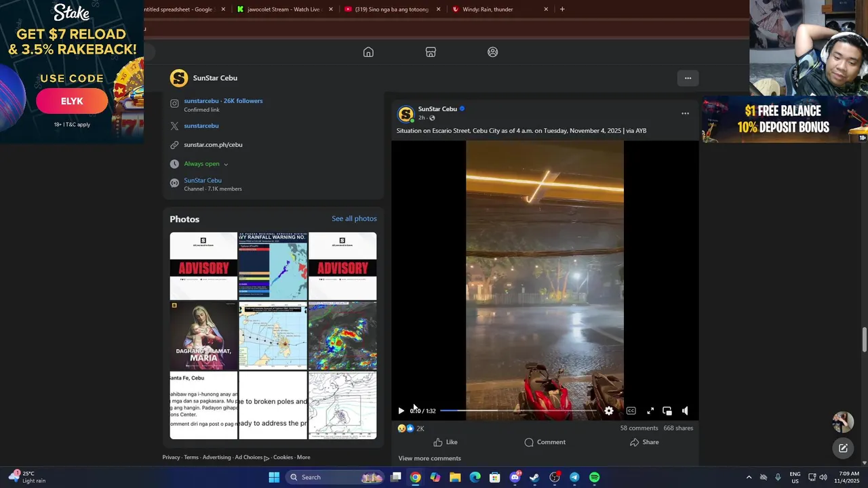Switch to the jawocolet Stream tab
The width and height of the screenshot is (868, 488).
coord(284,9)
